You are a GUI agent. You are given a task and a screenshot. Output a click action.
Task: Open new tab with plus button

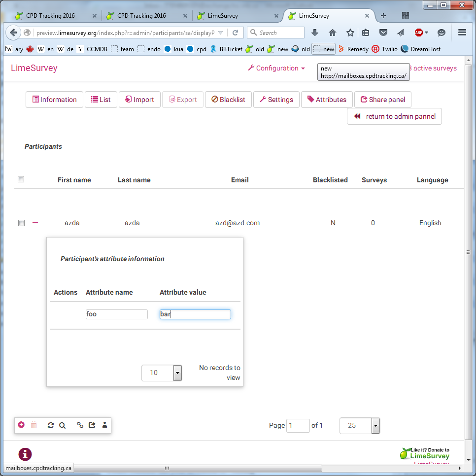tap(383, 16)
